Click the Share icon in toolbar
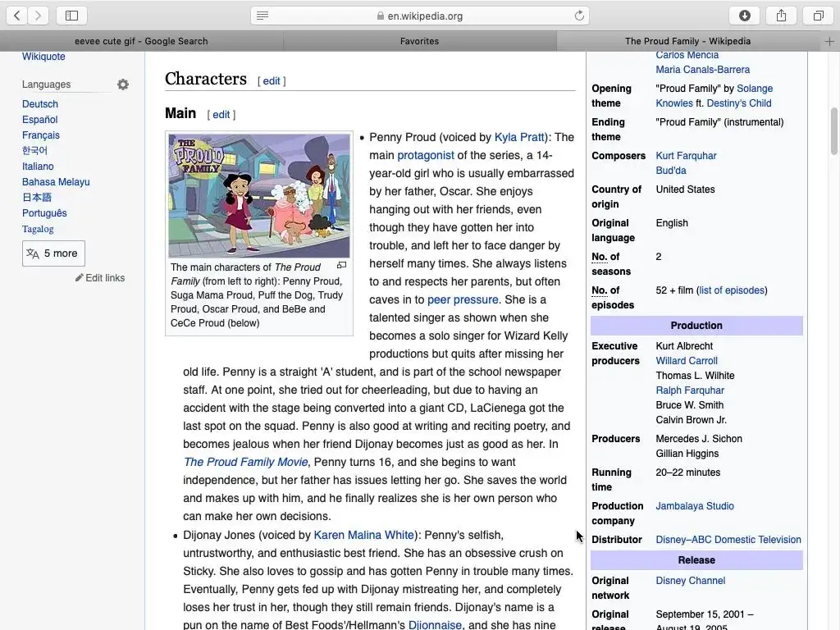Viewport: 840px width, 630px height. [x=782, y=16]
